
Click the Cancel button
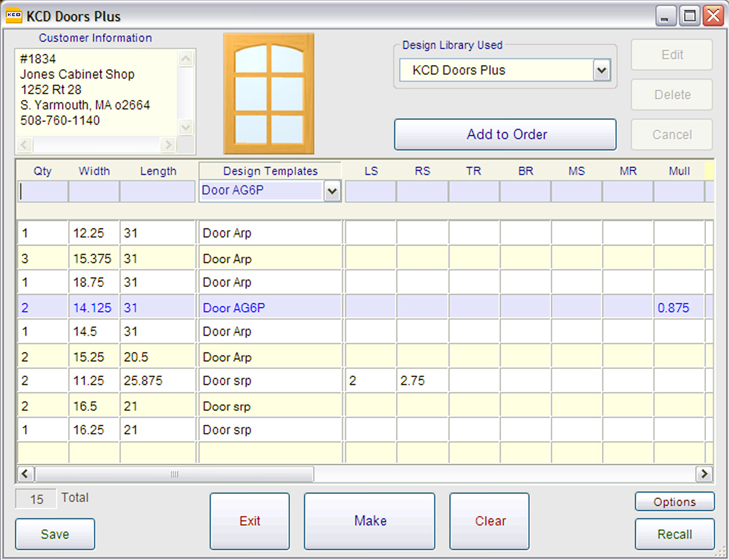671,135
